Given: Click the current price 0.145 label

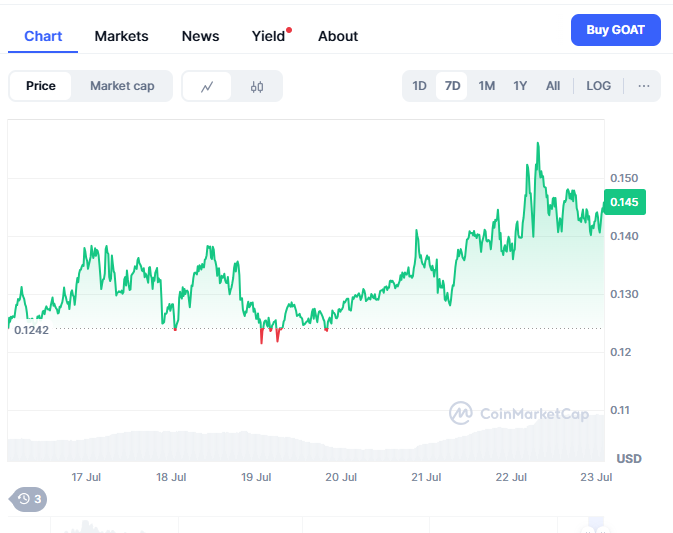Looking at the screenshot, I should click(x=624, y=203).
